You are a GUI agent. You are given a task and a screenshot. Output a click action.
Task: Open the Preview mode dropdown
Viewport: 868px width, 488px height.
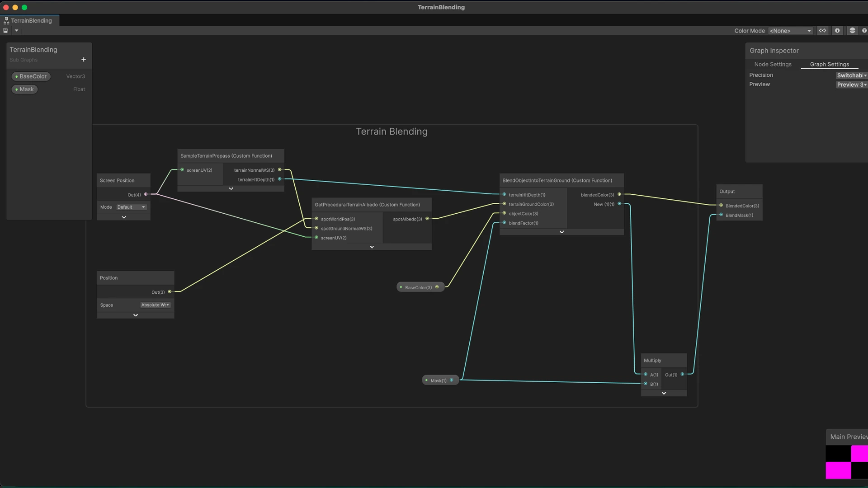(851, 84)
